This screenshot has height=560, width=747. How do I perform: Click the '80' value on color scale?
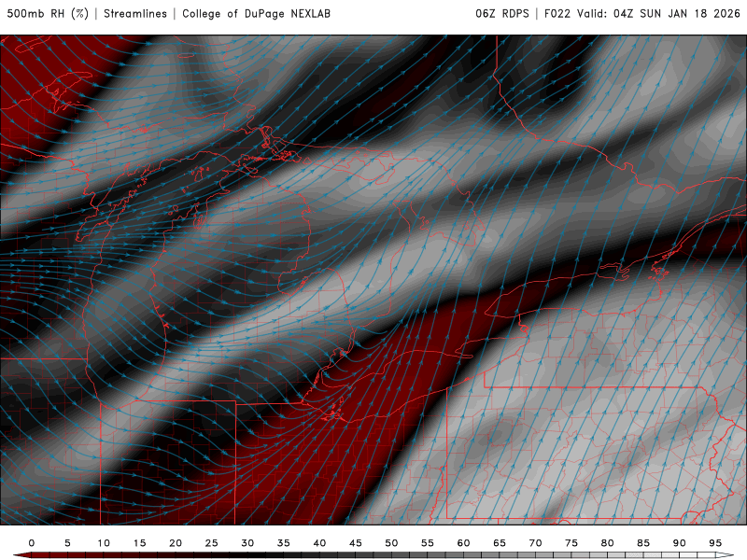[x=608, y=543]
